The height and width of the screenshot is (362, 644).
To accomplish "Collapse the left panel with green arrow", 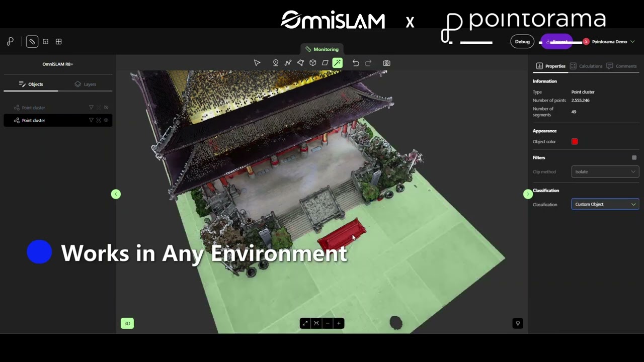I will pyautogui.click(x=116, y=194).
